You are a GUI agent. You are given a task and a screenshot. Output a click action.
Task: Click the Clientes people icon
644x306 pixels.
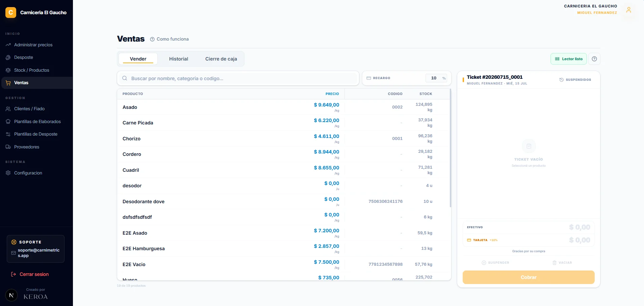(x=8, y=109)
